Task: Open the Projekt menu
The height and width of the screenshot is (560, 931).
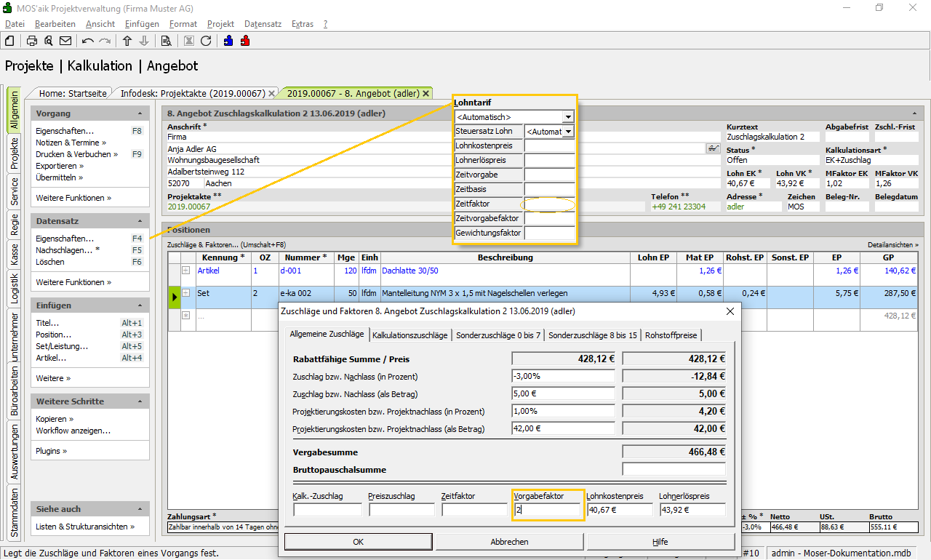Action: [220, 24]
